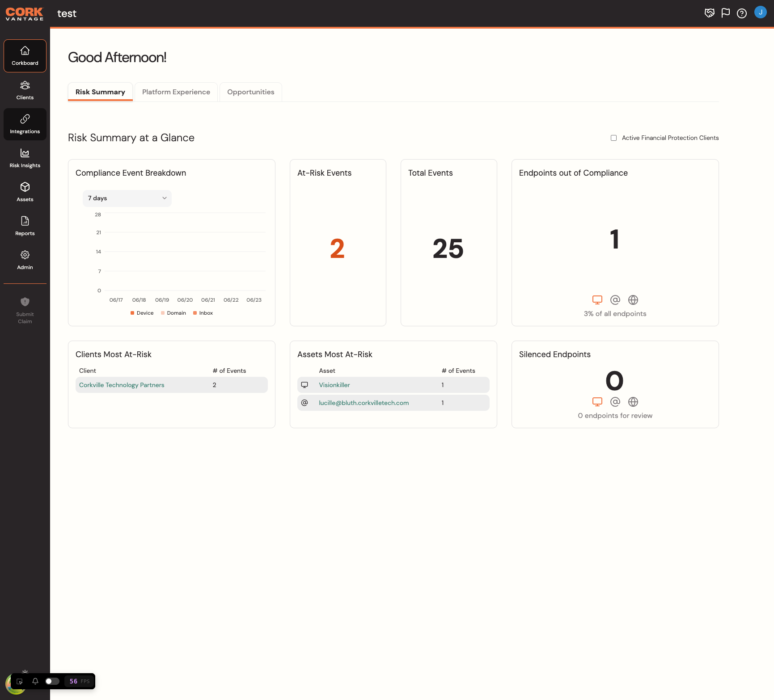Open Risk Insights from the sidebar

click(x=25, y=158)
